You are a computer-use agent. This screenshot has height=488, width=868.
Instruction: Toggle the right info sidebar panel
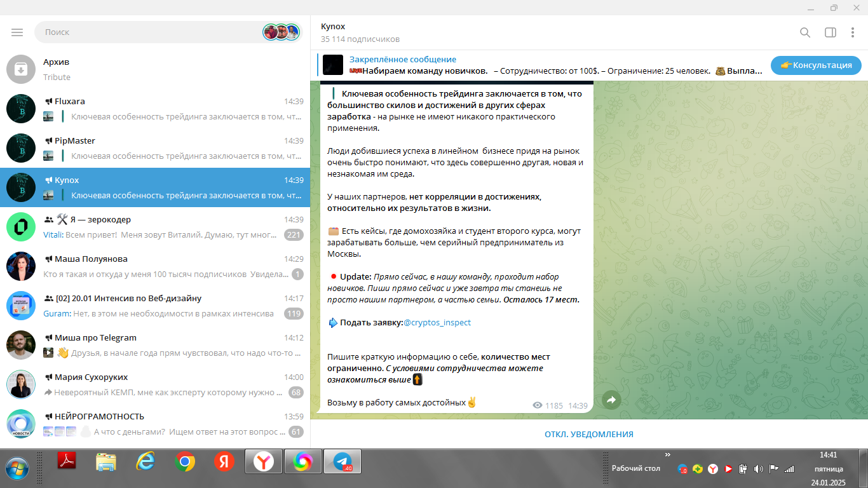pos(830,32)
